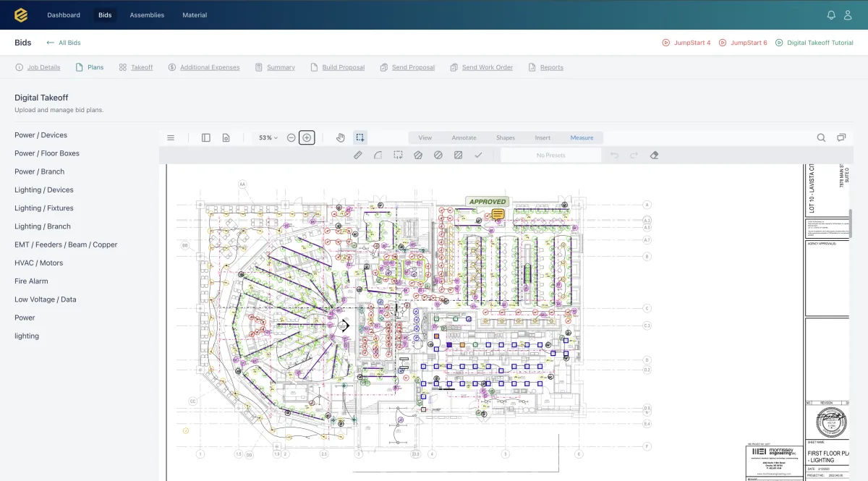
Task: Activate the rectangular Select tool
Action: 359,137
